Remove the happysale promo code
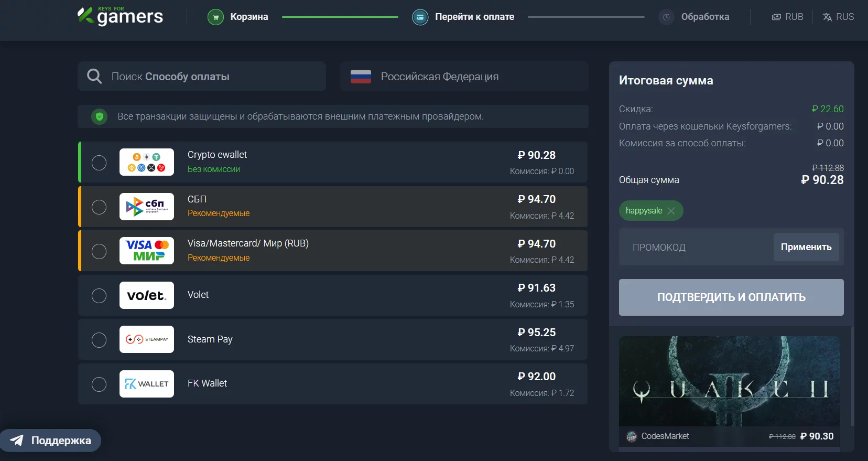 (x=671, y=211)
